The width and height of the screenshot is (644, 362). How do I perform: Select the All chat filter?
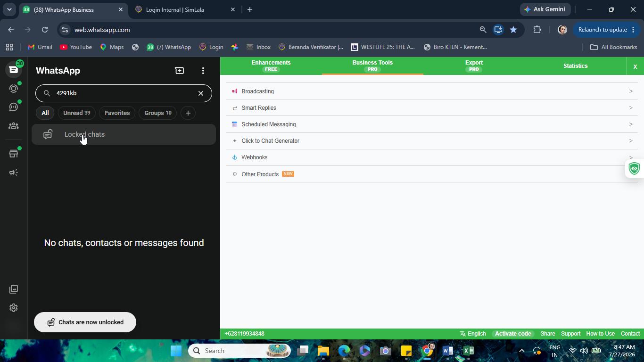(x=45, y=113)
